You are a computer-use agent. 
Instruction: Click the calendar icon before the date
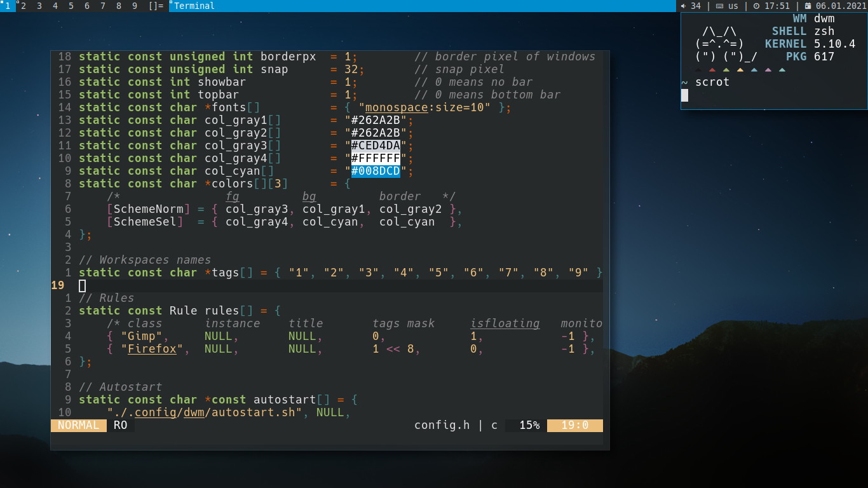(x=808, y=6)
